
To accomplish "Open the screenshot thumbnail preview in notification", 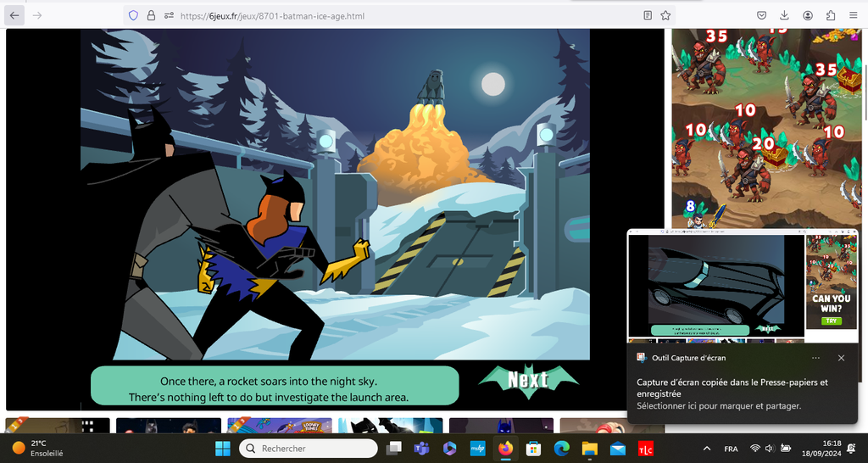I will click(x=743, y=285).
